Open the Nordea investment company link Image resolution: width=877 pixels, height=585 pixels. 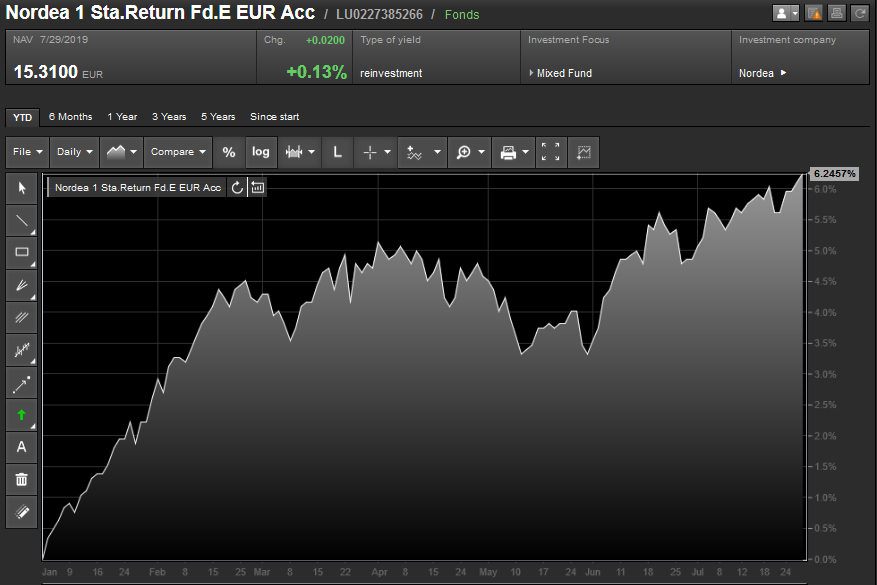762,73
